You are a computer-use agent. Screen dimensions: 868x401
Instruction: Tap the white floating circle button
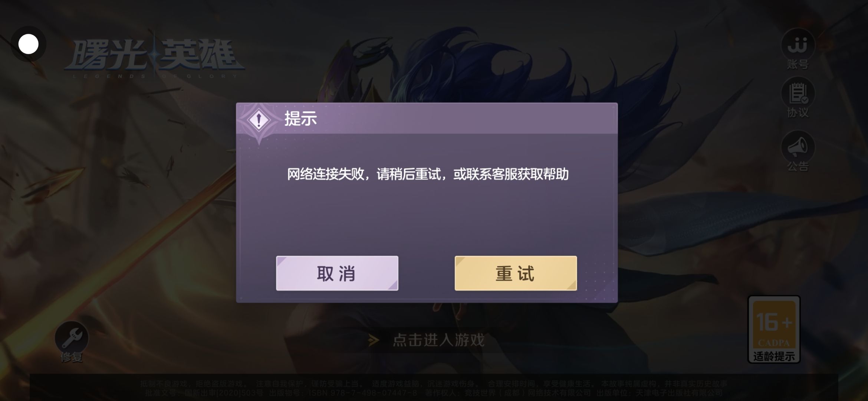[28, 44]
